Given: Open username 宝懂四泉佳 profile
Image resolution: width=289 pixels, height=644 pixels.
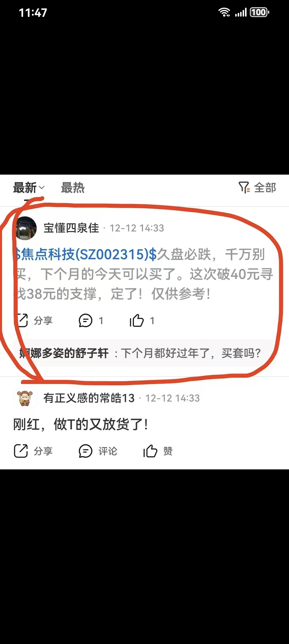Looking at the screenshot, I should click(71, 228).
